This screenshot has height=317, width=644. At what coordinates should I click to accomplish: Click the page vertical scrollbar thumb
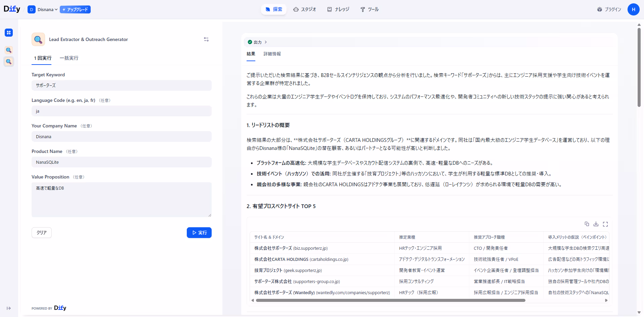639,67
